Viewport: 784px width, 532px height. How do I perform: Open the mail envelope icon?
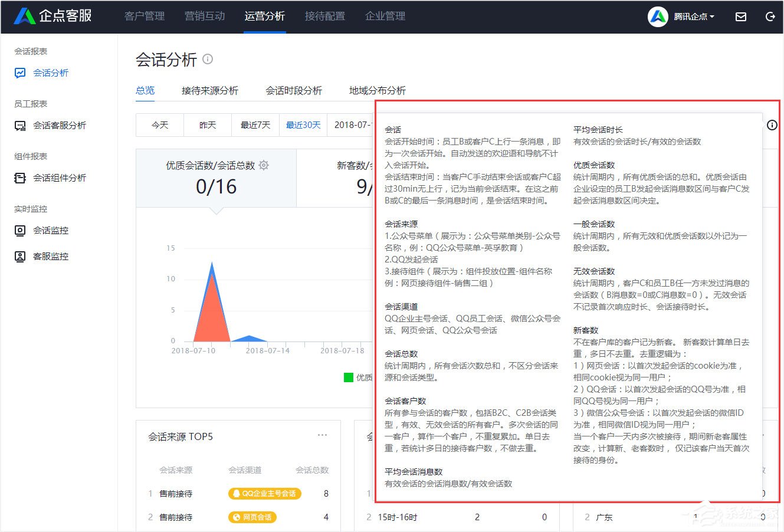[741, 17]
